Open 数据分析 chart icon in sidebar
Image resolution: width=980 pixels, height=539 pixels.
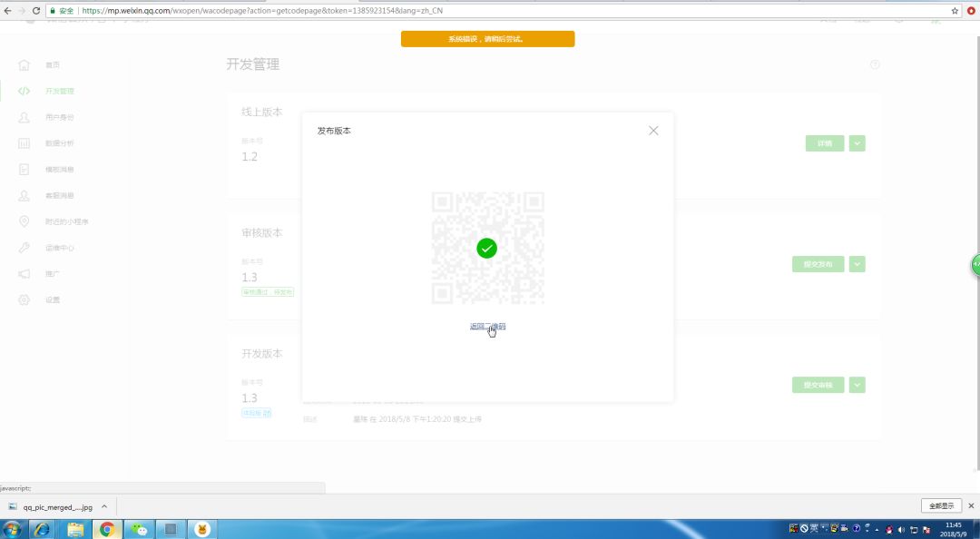(x=24, y=143)
